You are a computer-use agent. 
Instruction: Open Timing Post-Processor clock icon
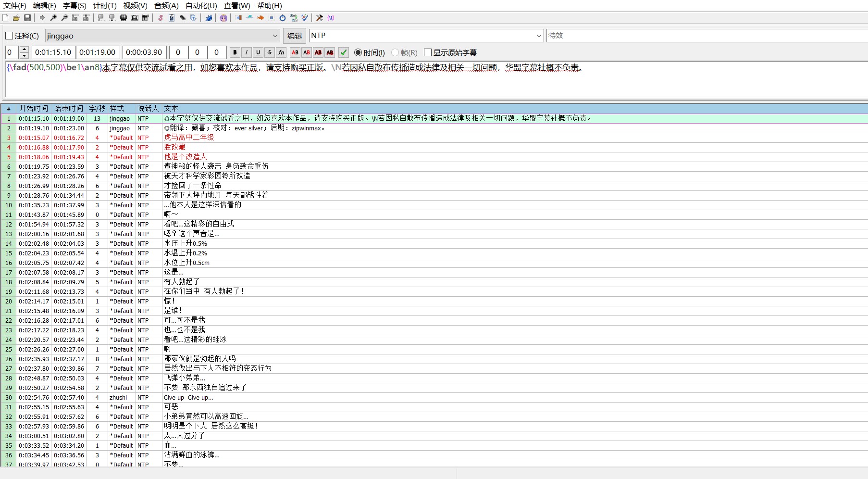point(283,18)
